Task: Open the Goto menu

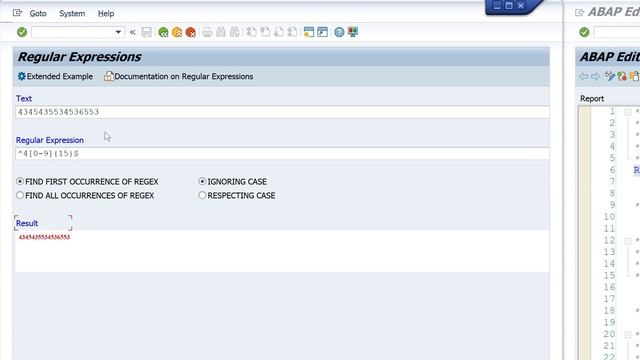Action: [38, 13]
